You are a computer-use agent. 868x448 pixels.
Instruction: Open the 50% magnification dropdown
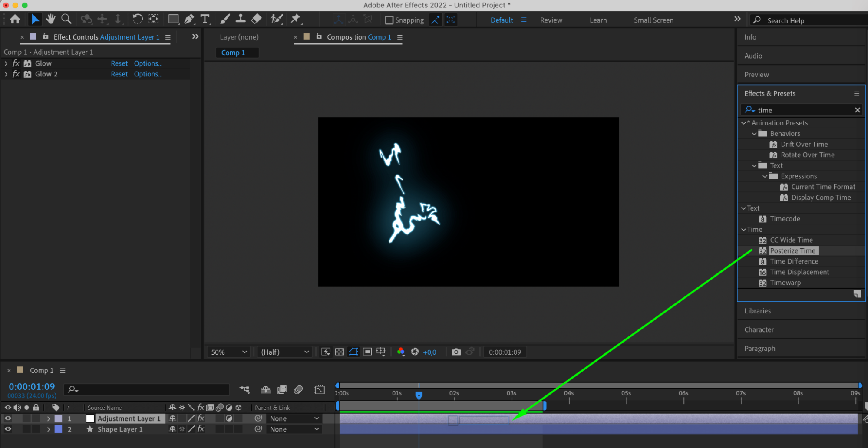pos(229,352)
